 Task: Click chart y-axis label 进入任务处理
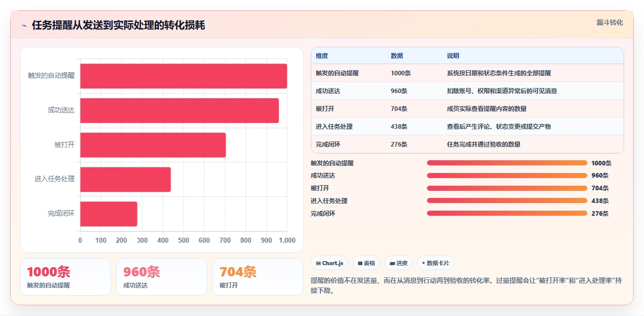(55, 179)
